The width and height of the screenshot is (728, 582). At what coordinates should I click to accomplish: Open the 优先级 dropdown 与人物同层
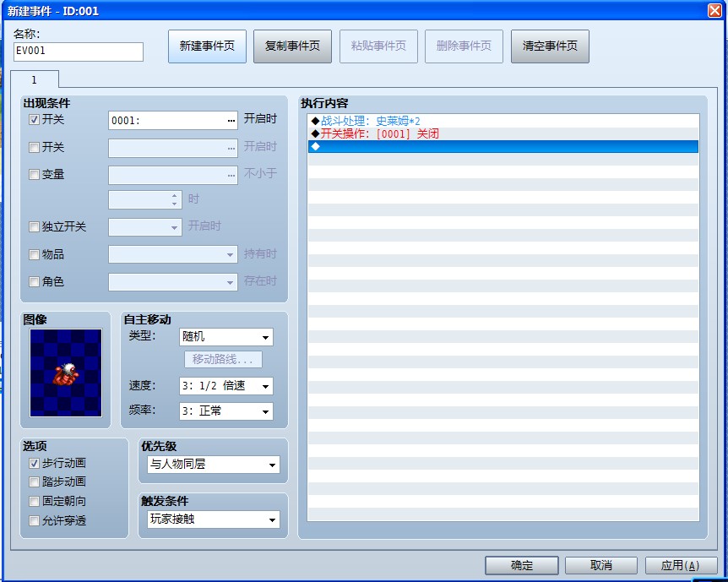point(214,465)
